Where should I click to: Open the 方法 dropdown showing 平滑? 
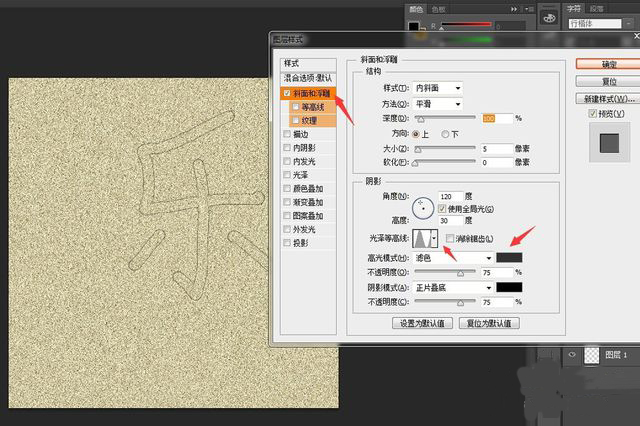438,104
